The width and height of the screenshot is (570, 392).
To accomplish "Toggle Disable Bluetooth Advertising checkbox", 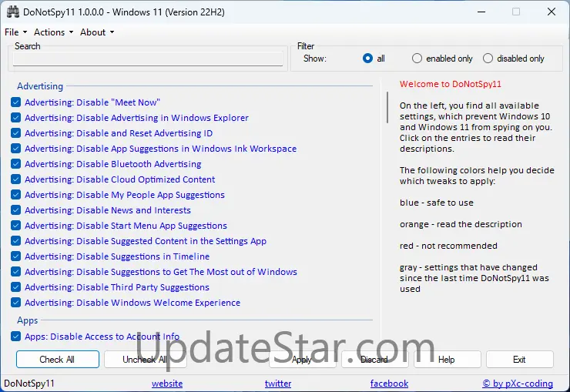I will (x=15, y=163).
